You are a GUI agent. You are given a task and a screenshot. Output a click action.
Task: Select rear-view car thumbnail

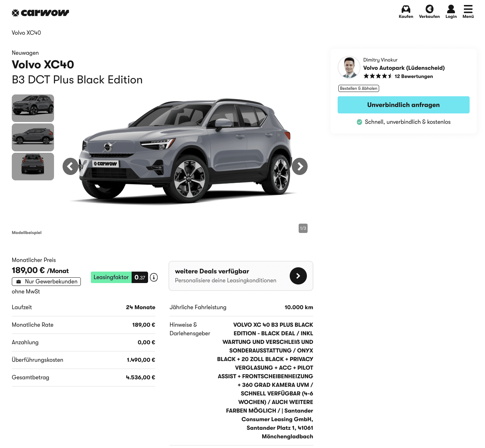[x=33, y=166]
